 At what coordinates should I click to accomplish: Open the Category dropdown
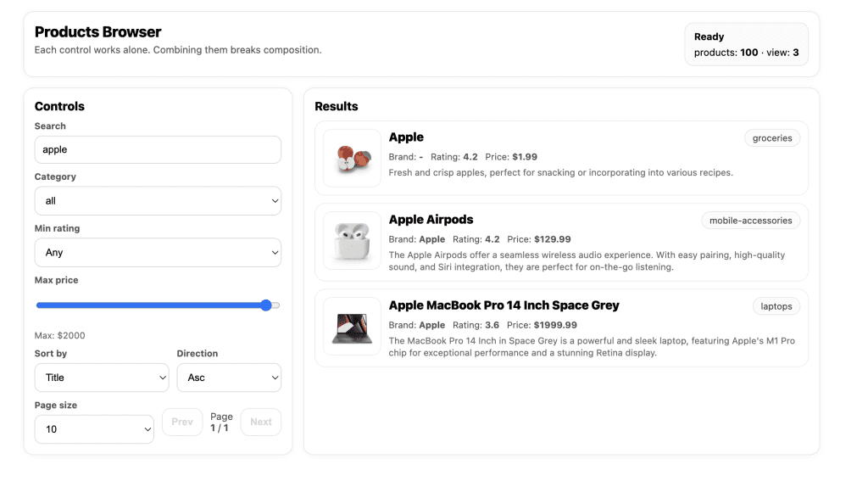(158, 200)
